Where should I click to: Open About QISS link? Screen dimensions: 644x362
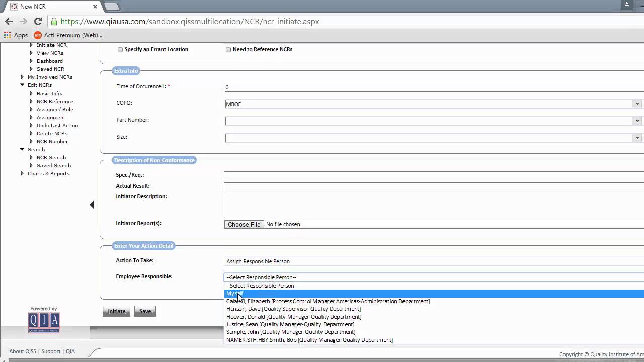pos(23,351)
